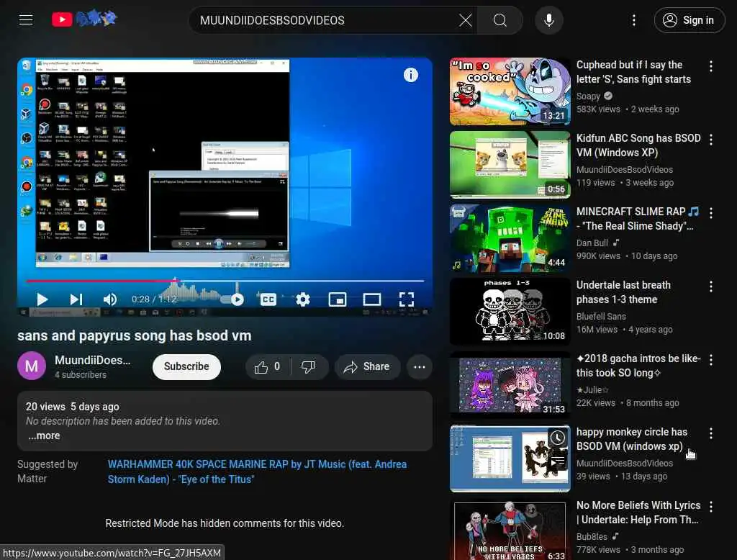Open the Undertale last breath video title
The height and width of the screenshot is (560, 737).
623,292
